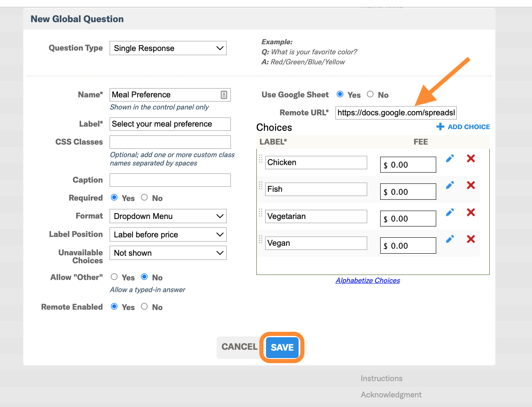The height and width of the screenshot is (407, 532).
Task: Click into the CSS Classes field
Action: [170, 142]
